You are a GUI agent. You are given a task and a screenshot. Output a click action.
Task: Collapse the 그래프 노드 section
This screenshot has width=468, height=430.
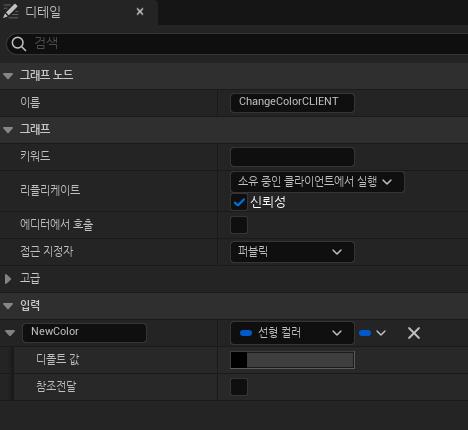coord(8,76)
